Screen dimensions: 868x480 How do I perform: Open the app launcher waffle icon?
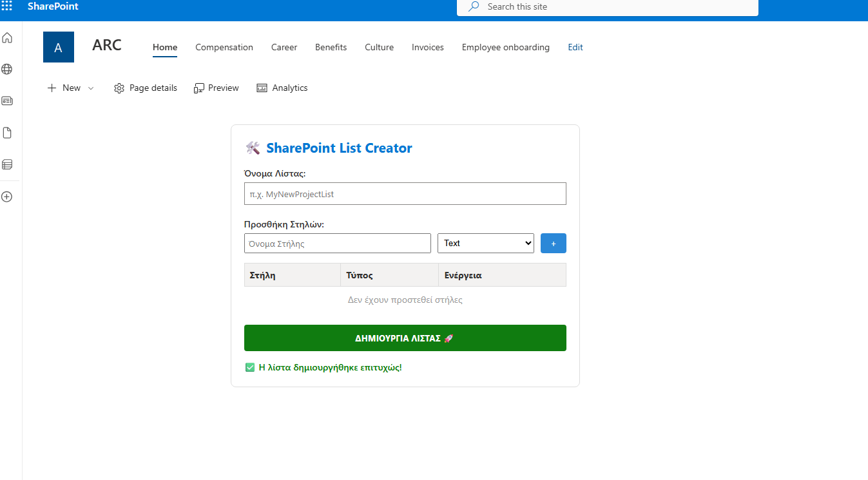(7, 6)
